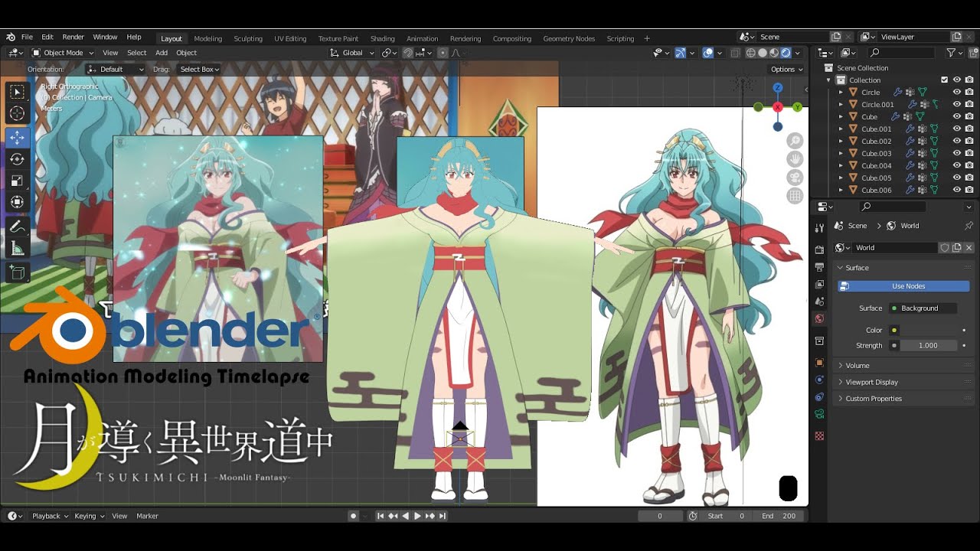Open the World properties tab

point(819,319)
